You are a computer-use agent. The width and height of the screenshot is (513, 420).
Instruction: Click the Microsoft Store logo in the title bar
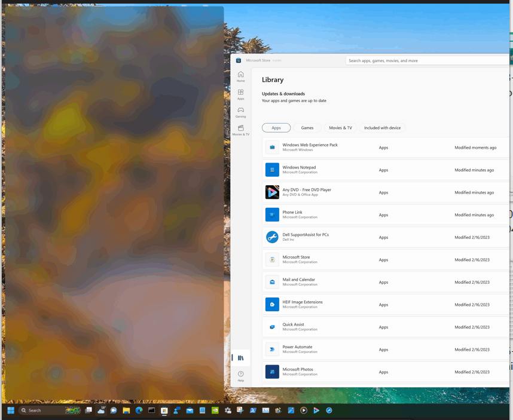click(x=239, y=60)
